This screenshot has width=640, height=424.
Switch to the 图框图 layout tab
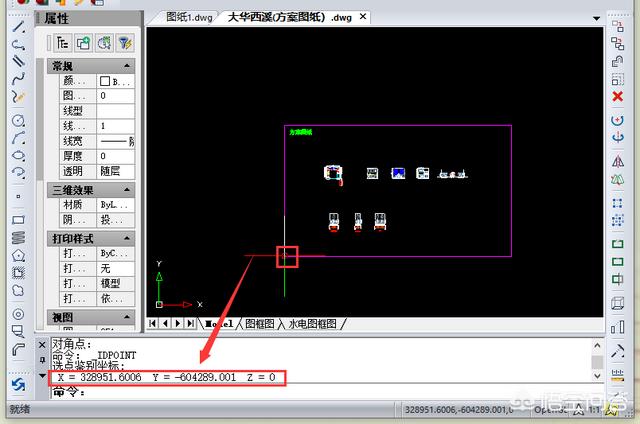click(257, 324)
